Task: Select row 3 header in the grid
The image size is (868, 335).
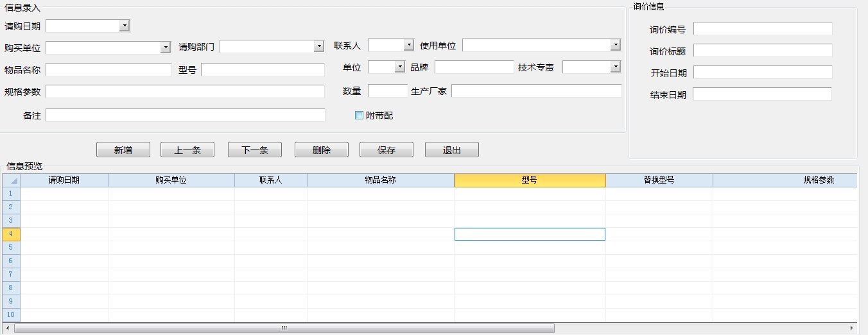Action: tap(11, 221)
